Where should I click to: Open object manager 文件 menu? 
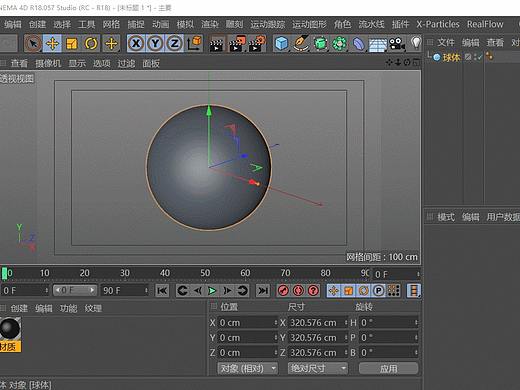446,42
